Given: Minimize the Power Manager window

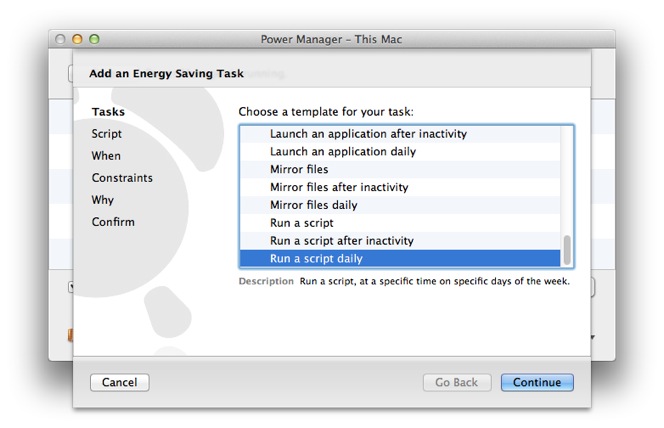Looking at the screenshot, I should (x=77, y=39).
